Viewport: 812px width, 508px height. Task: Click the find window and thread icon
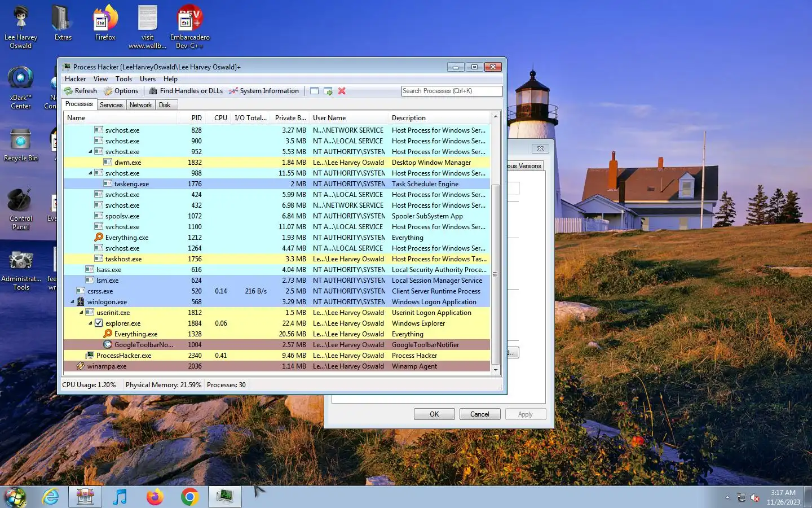[x=328, y=91]
